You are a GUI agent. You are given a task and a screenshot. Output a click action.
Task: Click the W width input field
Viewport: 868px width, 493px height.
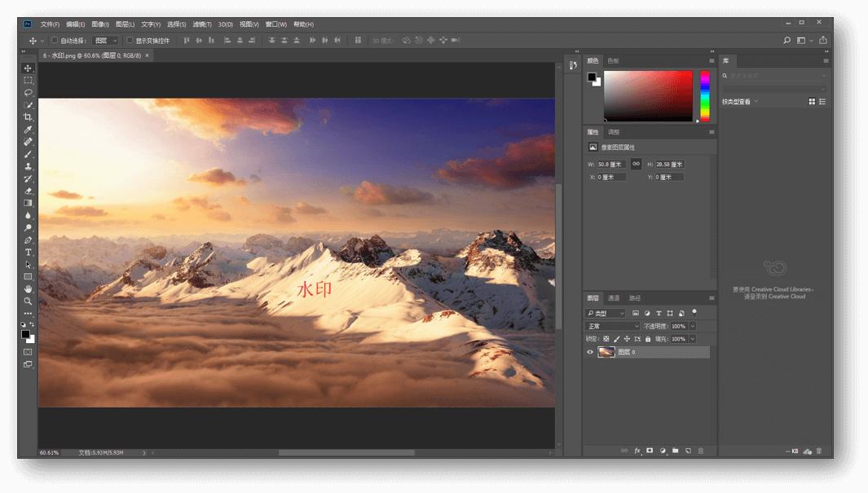click(x=611, y=165)
